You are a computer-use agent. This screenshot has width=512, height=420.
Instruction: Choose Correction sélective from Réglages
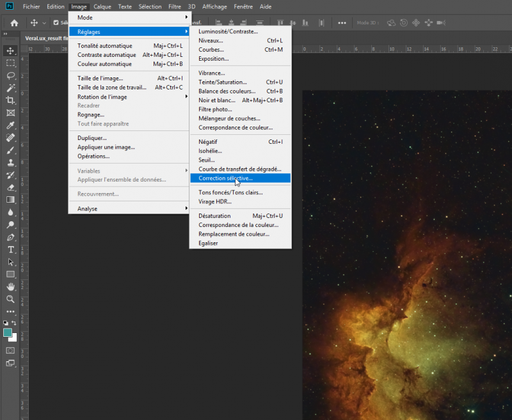tap(241, 178)
